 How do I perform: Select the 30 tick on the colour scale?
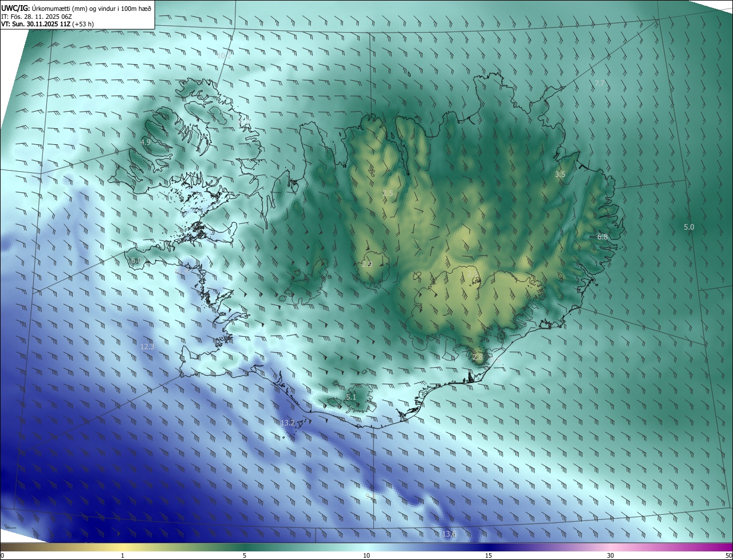(610, 555)
